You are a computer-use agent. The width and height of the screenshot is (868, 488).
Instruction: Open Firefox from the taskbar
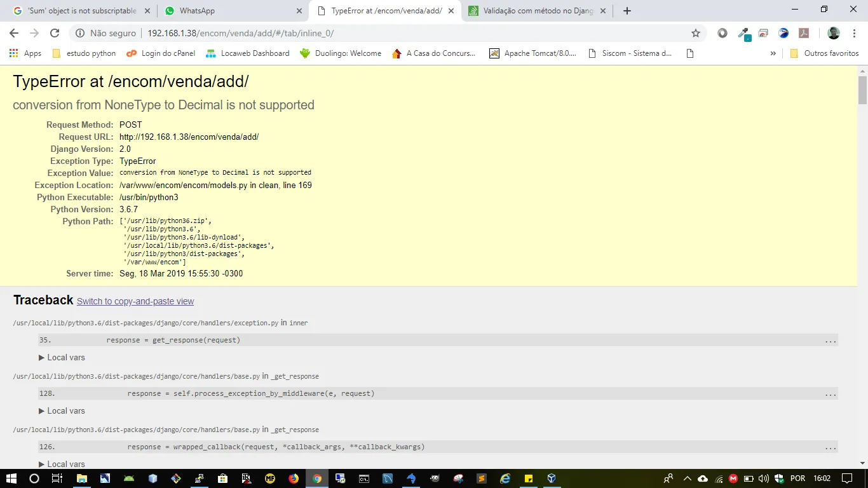click(x=294, y=478)
